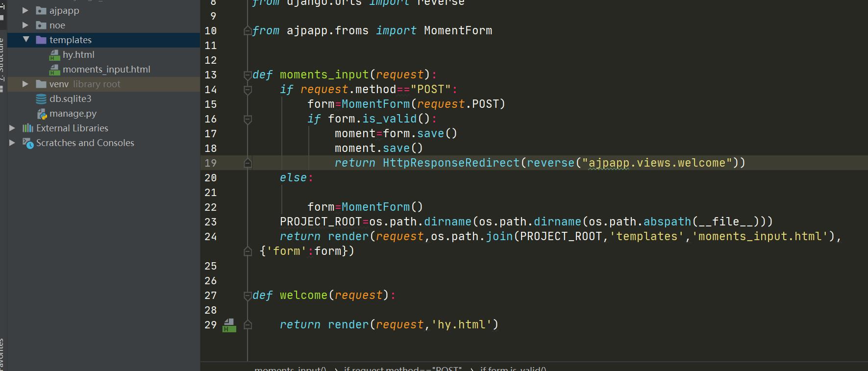Screen dimensions: 868x371
Task: Expand Scratches and Consoles arrow
Action: click(x=12, y=143)
